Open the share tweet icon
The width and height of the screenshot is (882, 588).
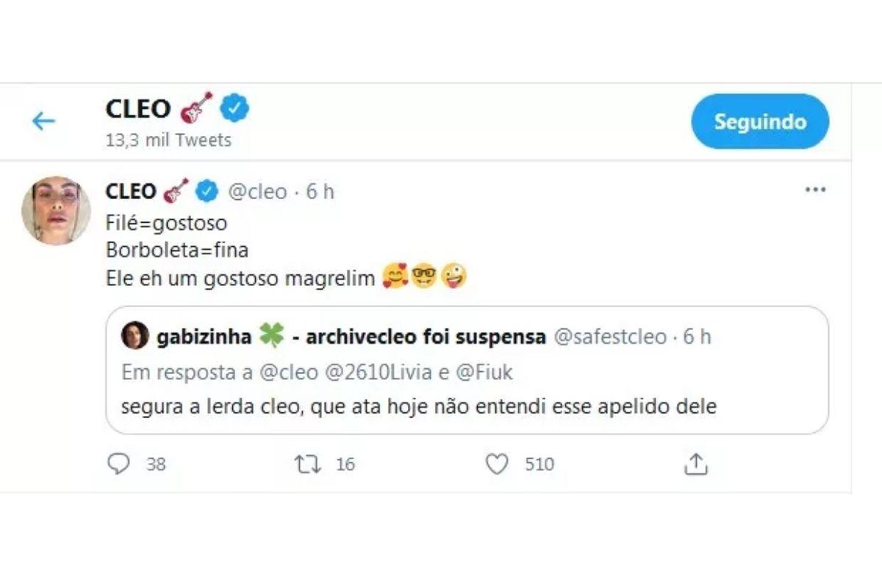click(x=695, y=464)
